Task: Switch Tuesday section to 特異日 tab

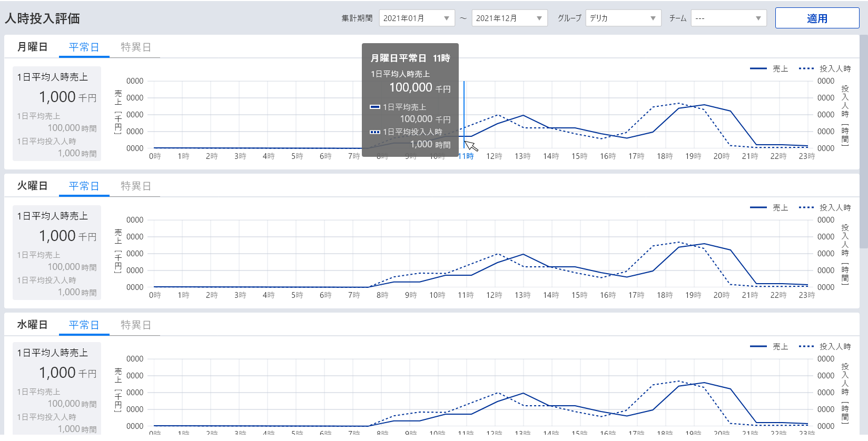Action: [x=135, y=186]
